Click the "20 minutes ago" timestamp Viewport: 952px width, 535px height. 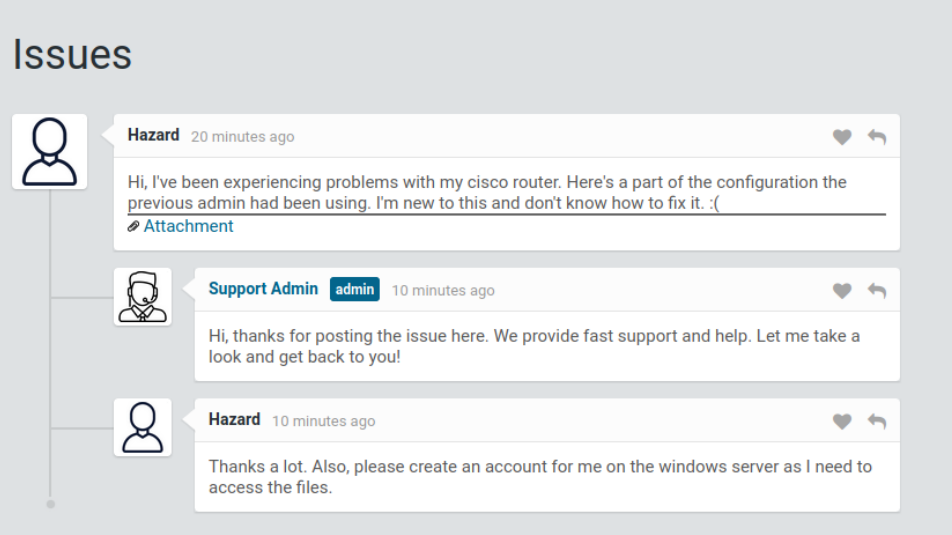point(243,137)
